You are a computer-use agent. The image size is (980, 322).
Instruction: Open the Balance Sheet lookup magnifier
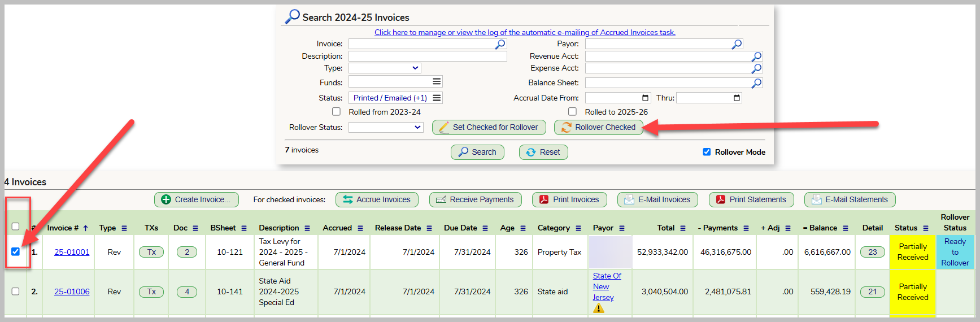pos(757,83)
